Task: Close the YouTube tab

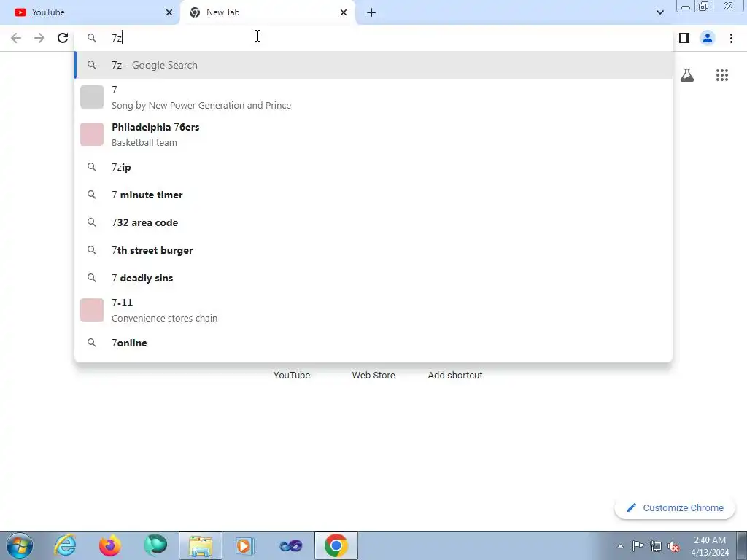Action: (x=169, y=12)
